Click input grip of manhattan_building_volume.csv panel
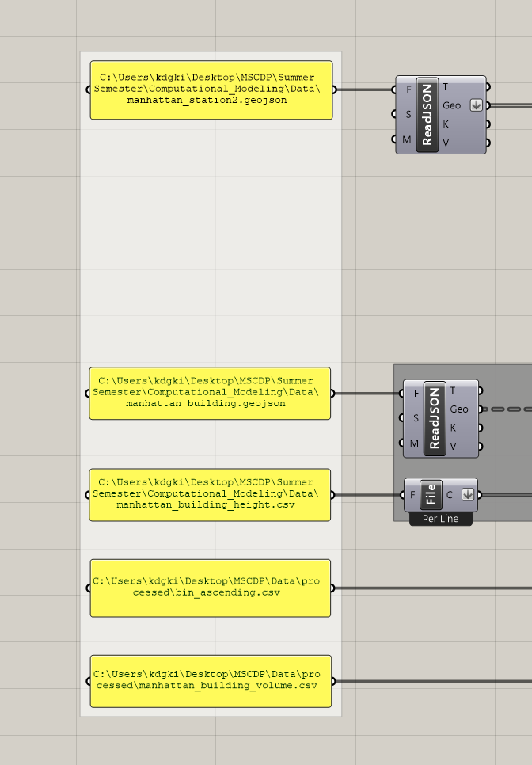Screen dimensions: 532x765 (x=88, y=681)
